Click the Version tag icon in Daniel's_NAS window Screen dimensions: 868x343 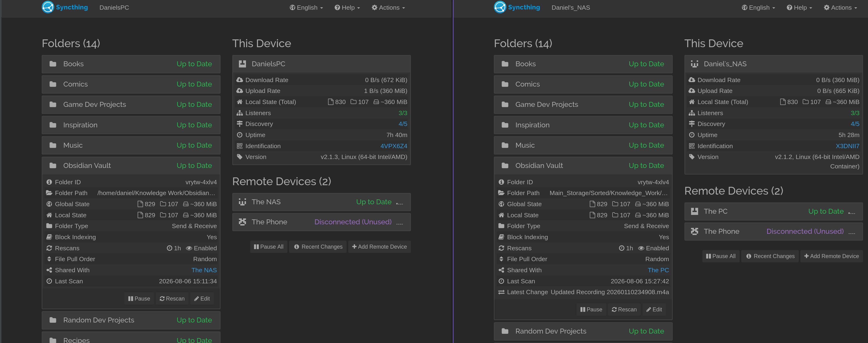[x=692, y=157]
